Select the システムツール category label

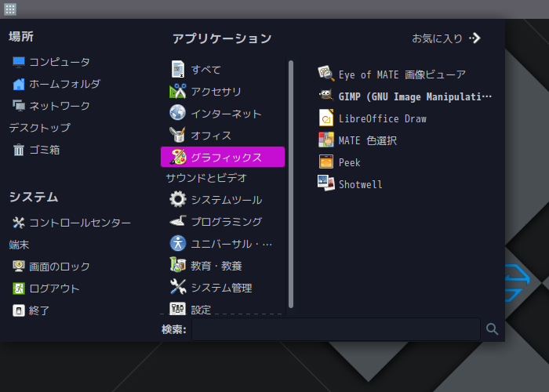(227, 200)
